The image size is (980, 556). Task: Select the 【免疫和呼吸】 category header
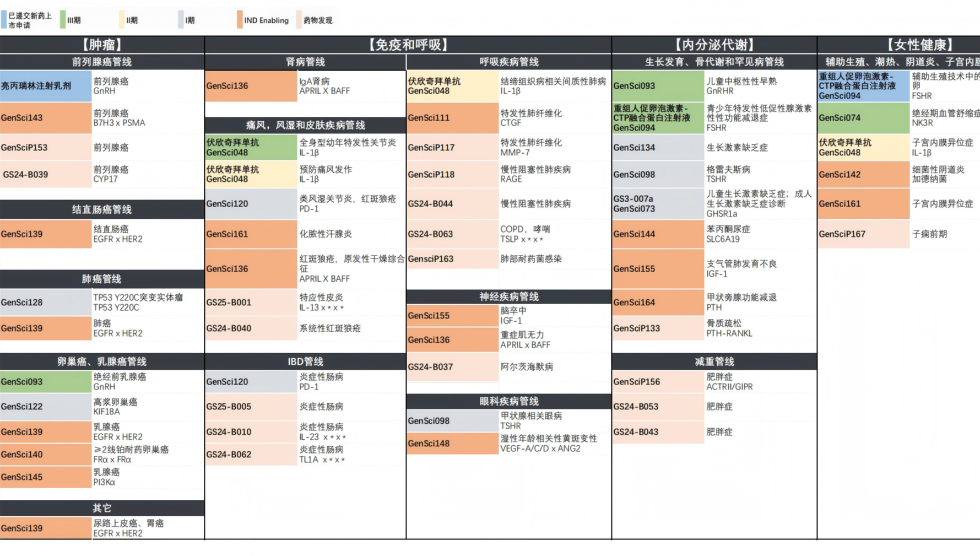click(408, 45)
